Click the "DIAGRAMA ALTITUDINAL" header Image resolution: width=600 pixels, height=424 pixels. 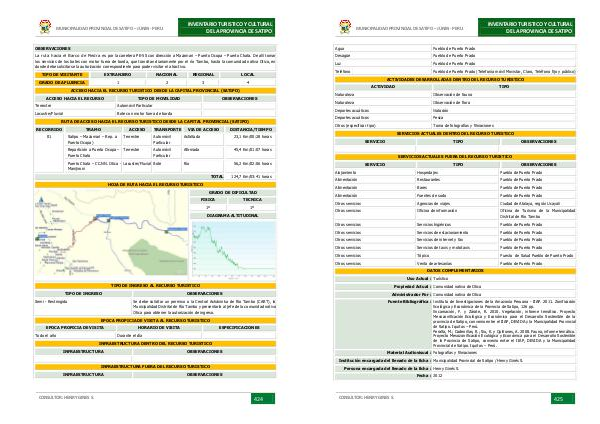coord(233,215)
